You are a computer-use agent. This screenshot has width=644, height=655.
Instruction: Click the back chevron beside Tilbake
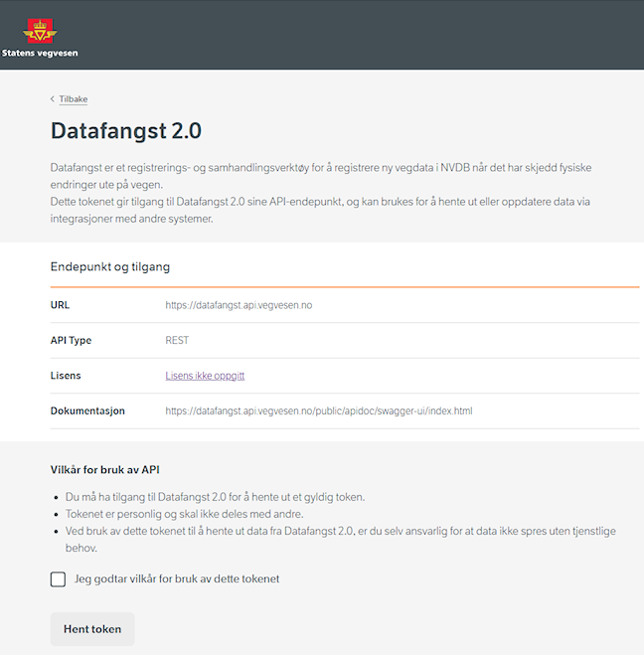pos(53,99)
